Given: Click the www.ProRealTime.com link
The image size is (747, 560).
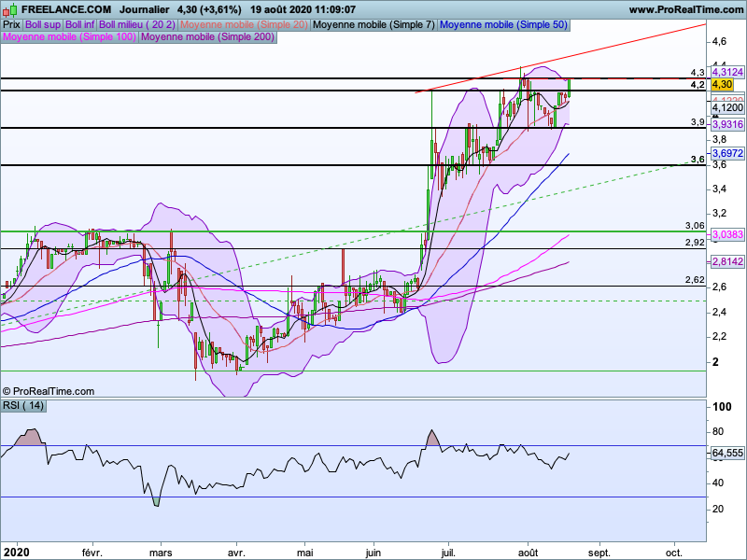Looking at the screenshot, I should 686,9.
